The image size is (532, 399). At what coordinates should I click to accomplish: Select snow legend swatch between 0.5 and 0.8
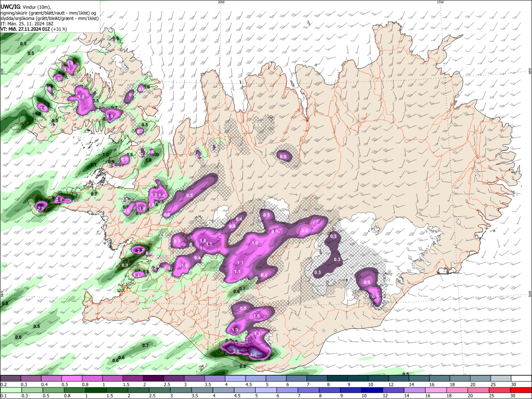pyautogui.click(x=72, y=378)
